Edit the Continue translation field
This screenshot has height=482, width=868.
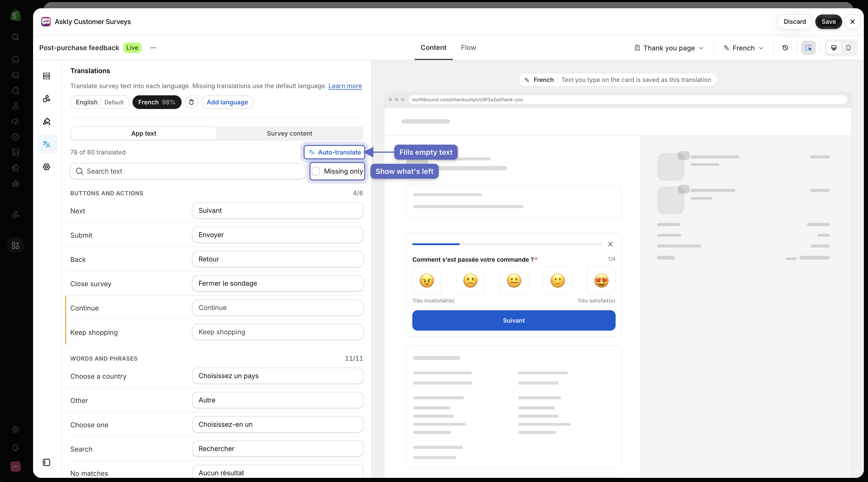[278, 308]
